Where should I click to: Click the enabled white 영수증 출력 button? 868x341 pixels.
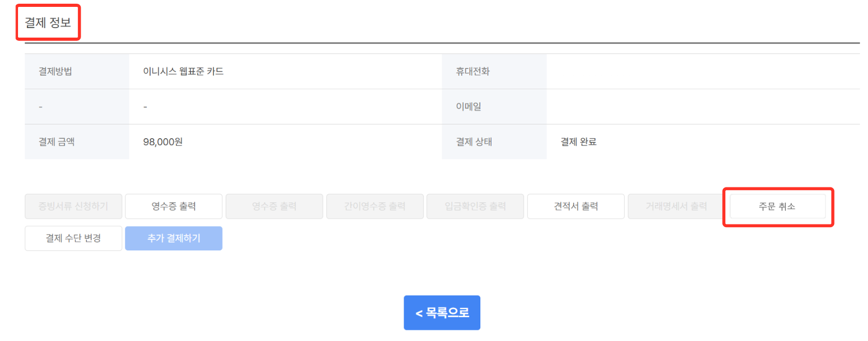(x=174, y=207)
